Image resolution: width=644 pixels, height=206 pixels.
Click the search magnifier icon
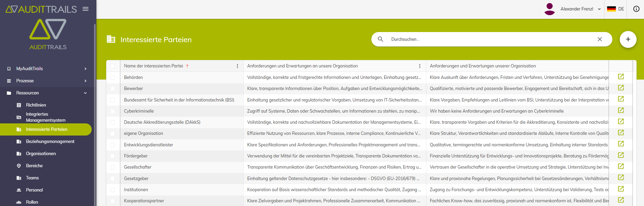point(380,39)
